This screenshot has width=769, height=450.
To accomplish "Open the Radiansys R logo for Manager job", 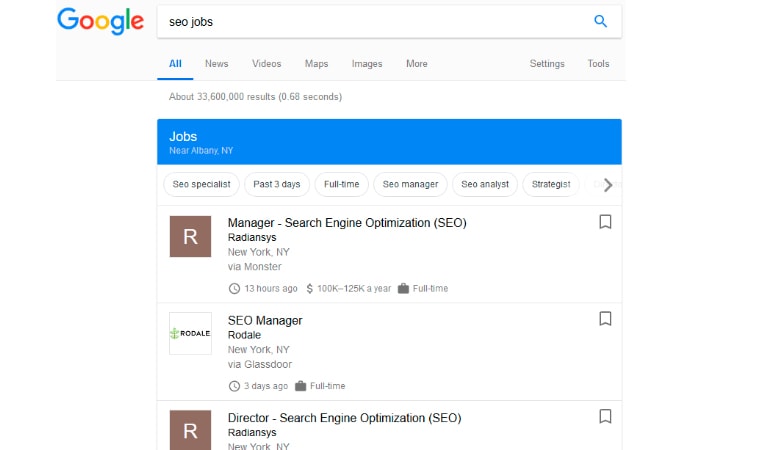I will (x=190, y=236).
